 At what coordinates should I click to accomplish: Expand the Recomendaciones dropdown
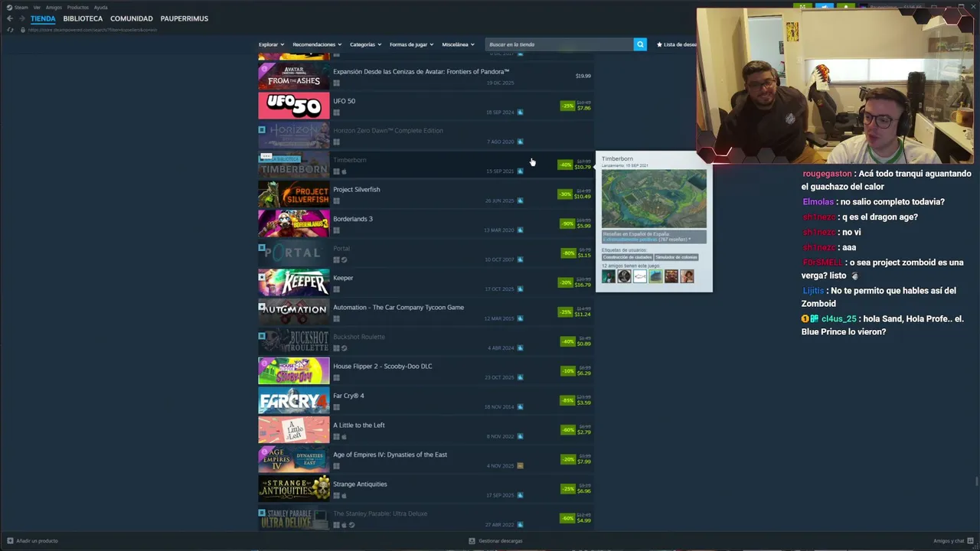pyautogui.click(x=317, y=44)
